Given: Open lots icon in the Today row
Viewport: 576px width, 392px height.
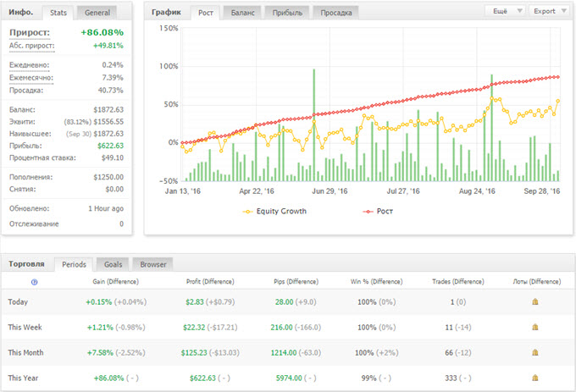Looking at the screenshot, I should (x=534, y=301).
